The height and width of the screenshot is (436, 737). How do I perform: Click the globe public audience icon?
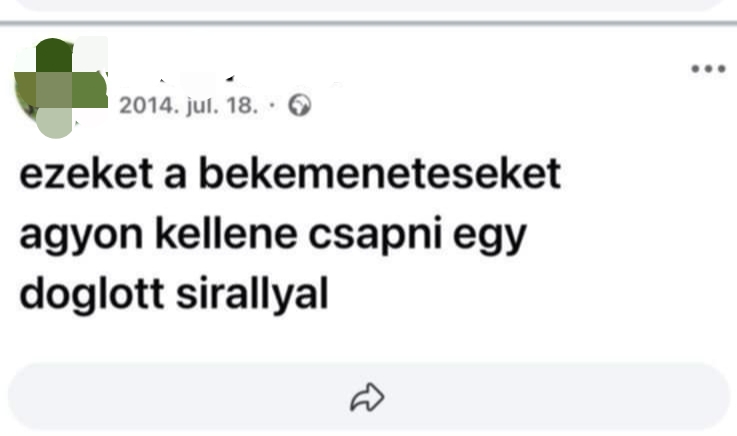299,104
